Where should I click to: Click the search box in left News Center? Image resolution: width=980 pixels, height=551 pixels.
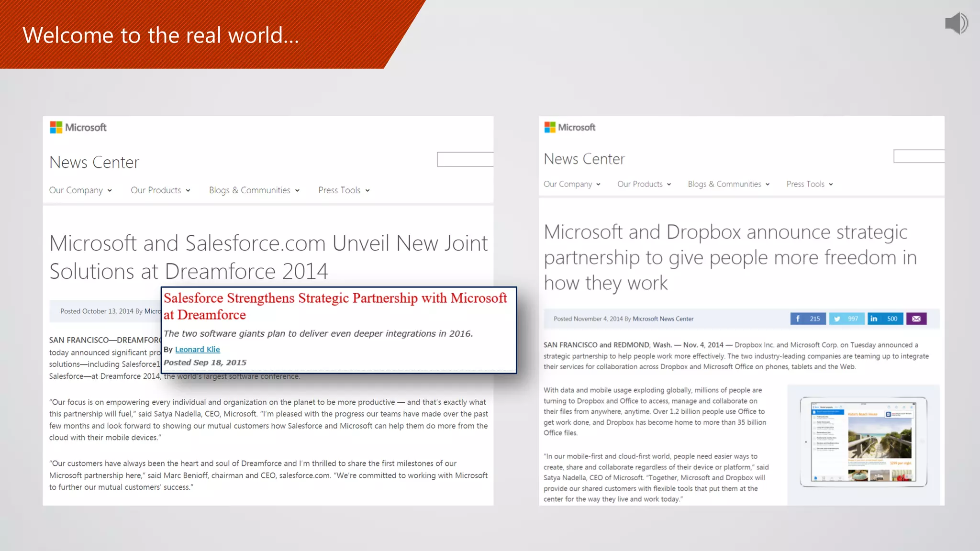[x=465, y=159]
